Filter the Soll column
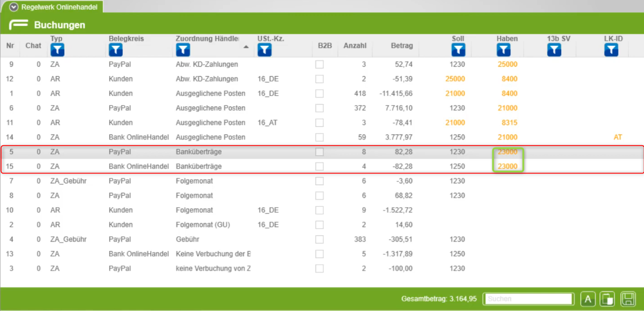This screenshot has height=311, width=644. tap(458, 50)
